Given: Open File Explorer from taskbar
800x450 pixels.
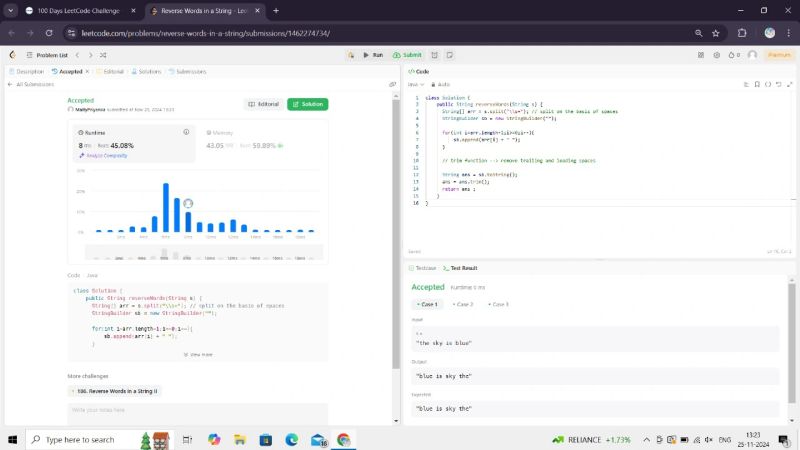Looking at the screenshot, I should tap(240, 439).
